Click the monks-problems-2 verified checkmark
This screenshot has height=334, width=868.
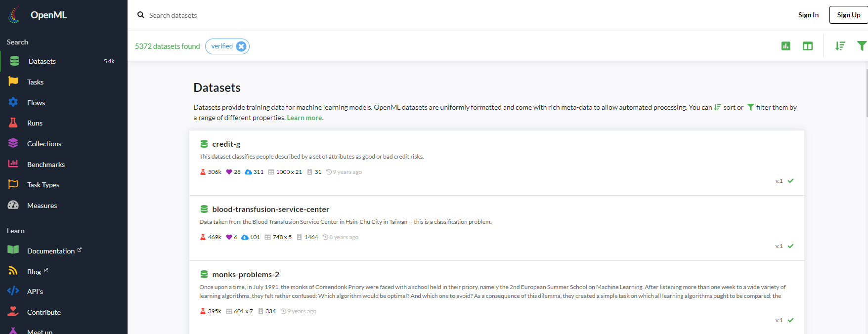tap(790, 320)
